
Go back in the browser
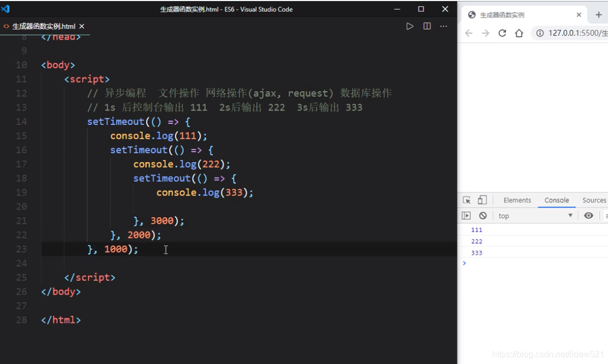click(468, 33)
